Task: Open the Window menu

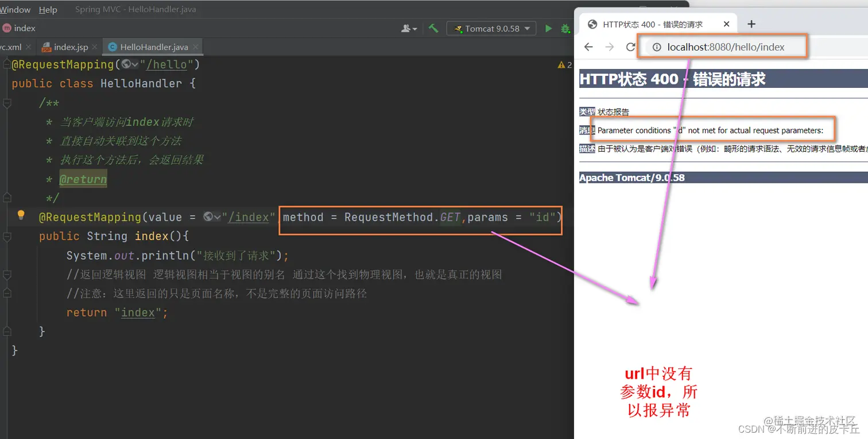Action: click(15, 9)
